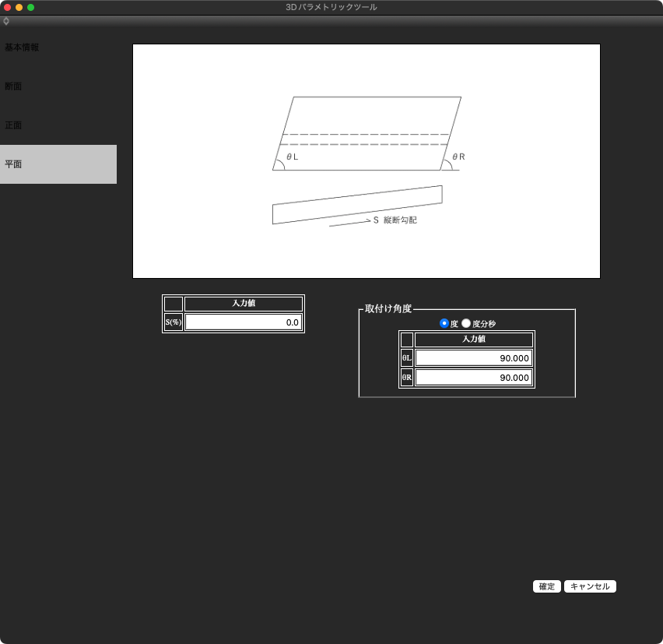
Task: Click the plan view diagram image
Action: click(x=366, y=161)
